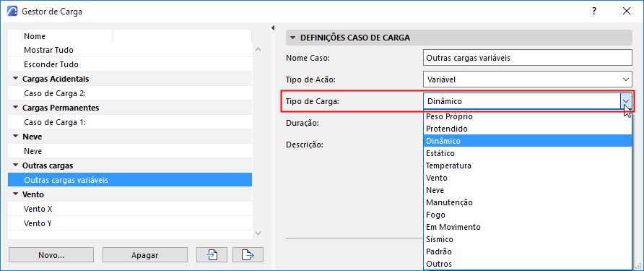
Task: Click Mostrar Tudo row
Action: (x=130, y=50)
